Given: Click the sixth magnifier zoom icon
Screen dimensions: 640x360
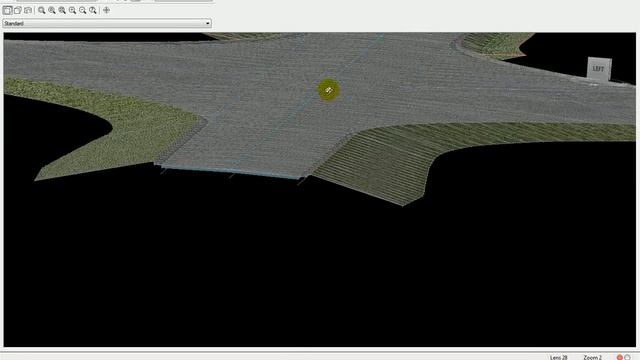Looking at the screenshot, I should click(x=93, y=10).
